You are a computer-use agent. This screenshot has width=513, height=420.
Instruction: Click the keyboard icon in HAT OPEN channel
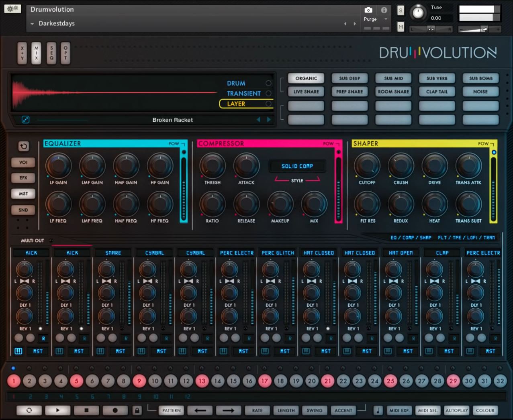(388, 351)
